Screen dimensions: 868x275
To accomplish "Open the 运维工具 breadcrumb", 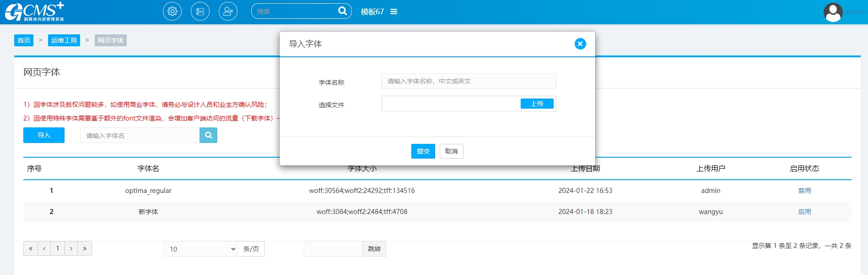I will pos(64,40).
